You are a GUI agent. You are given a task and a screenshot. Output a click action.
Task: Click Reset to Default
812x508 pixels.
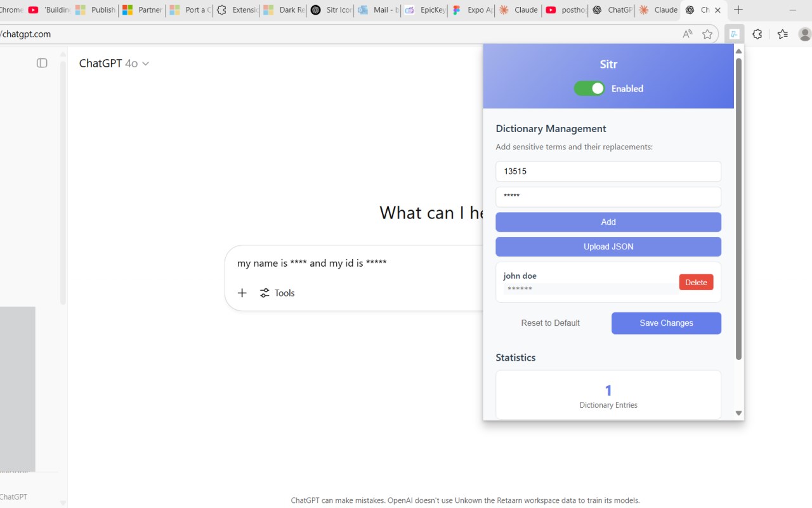point(551,323)
